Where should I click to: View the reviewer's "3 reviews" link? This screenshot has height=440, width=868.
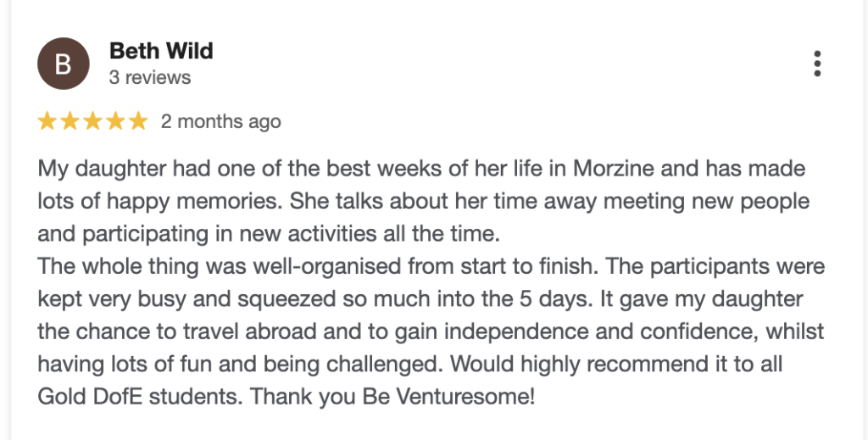coord(150,78)
